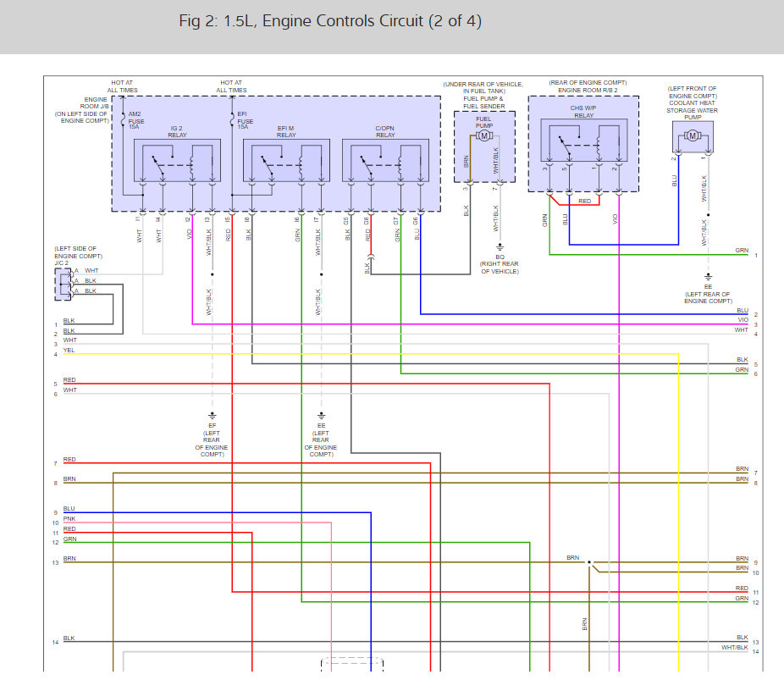The width and height of the screenshot is (784, 691).
Task: Click the 'BLU' label at right terminal 2
Action: (x=743, y=311)
